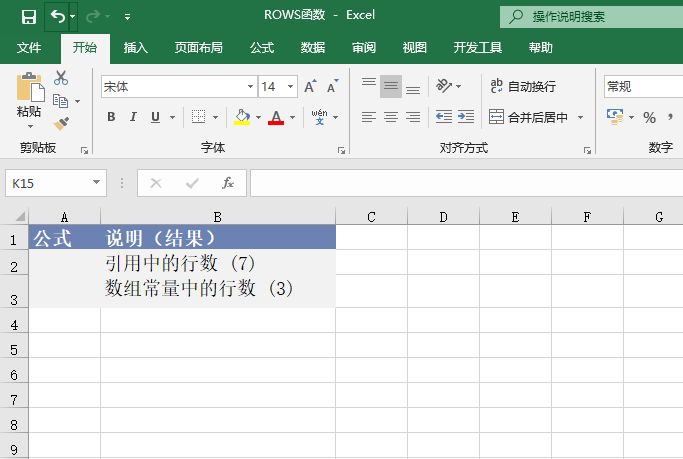Select the Format Painter brush icon
Screen dimensions: 683x459
click(x=61, y=124)
